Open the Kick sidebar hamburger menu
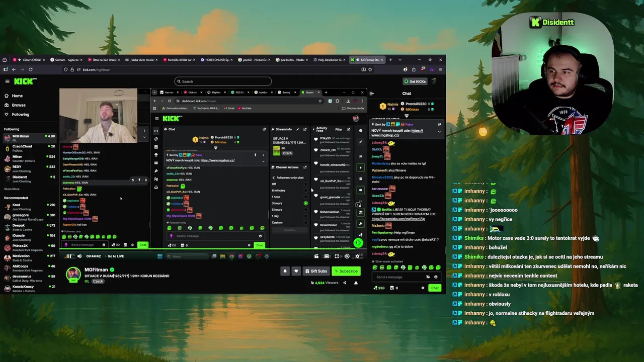This screenshot has height=362, width=644. coord(7,81)
